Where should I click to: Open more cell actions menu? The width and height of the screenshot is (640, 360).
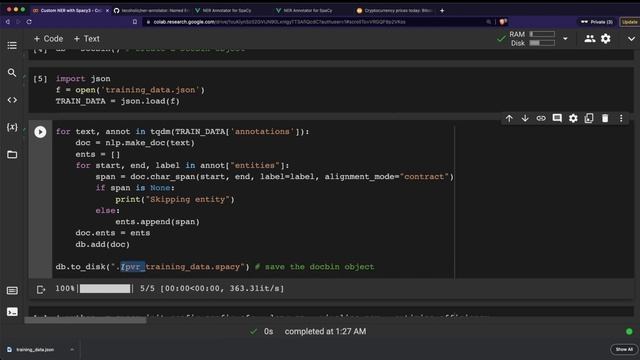[x=621, y=118]
